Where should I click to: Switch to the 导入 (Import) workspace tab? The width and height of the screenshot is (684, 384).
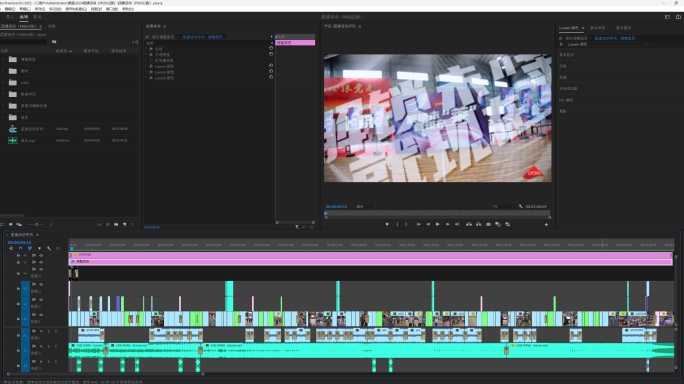click(10, 17)
